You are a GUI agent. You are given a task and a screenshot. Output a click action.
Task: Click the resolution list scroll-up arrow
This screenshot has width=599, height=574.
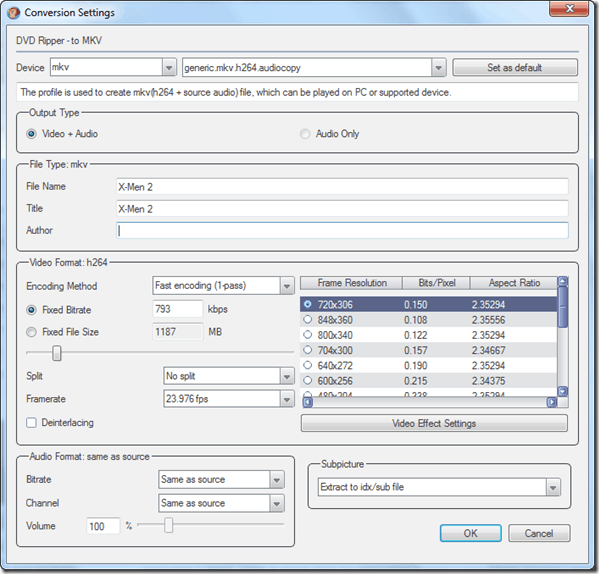(x=563, y=282)
